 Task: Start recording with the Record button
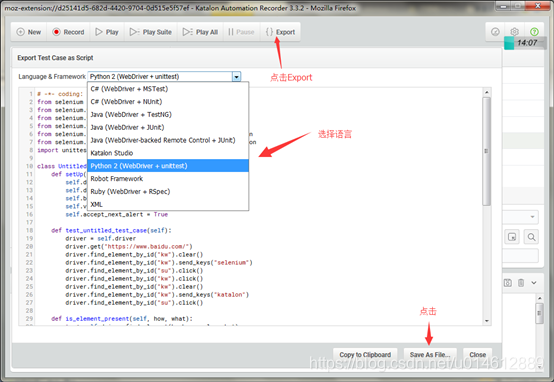click(x=69, y=32)
